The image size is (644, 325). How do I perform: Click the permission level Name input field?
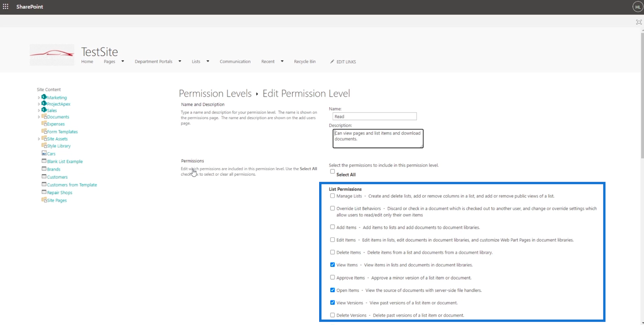click(375, 116)
